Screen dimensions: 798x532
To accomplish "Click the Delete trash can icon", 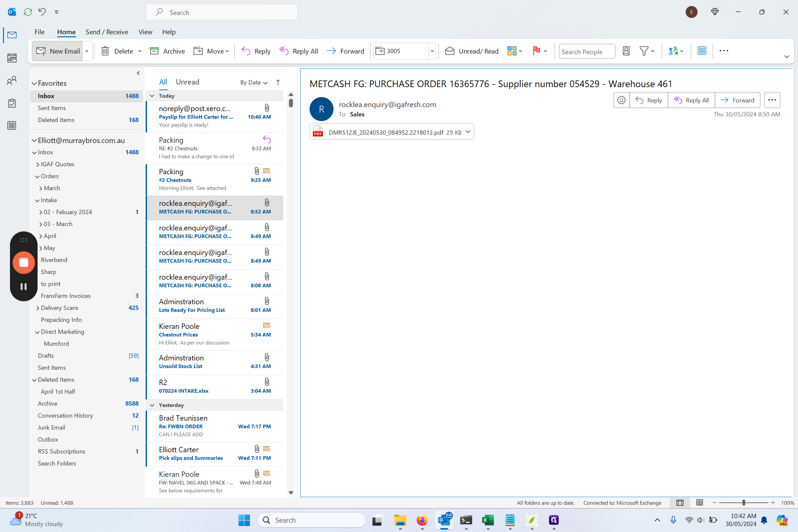I will click(x=105, y=51).
